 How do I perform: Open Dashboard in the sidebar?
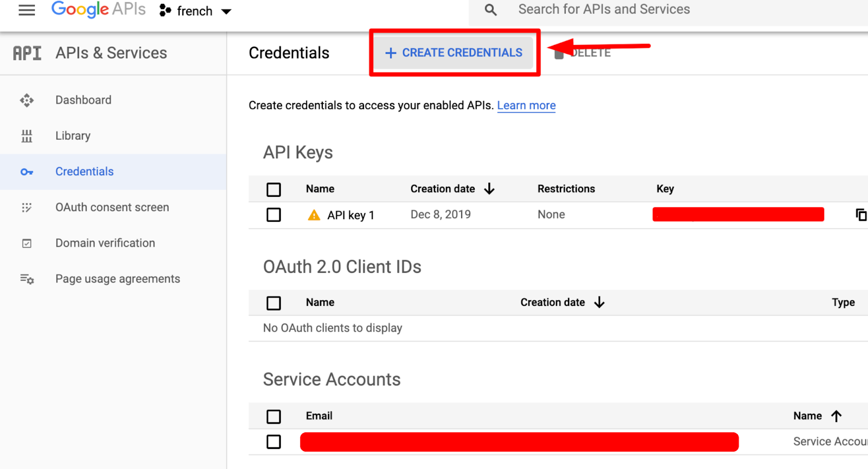84,100
